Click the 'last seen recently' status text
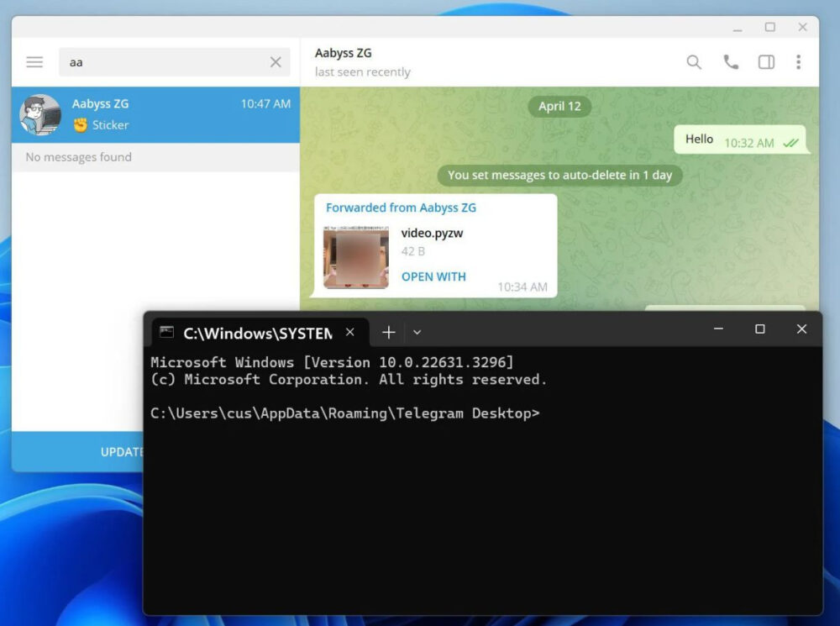 [x=362, y=71]
